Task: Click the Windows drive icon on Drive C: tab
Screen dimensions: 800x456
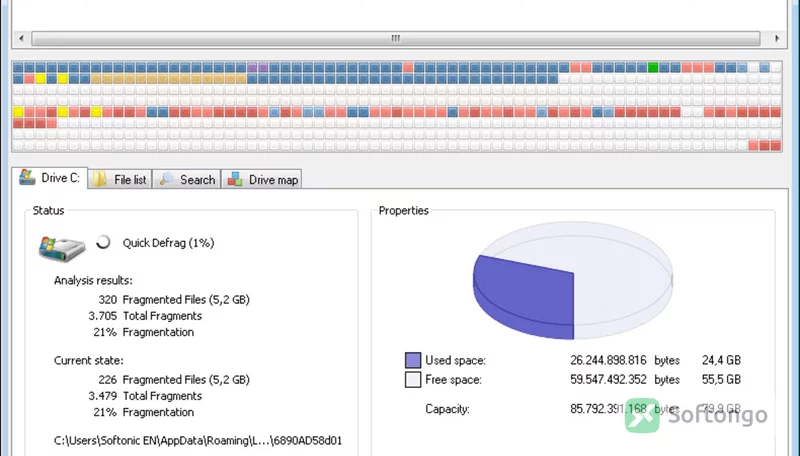Action: 27,177
